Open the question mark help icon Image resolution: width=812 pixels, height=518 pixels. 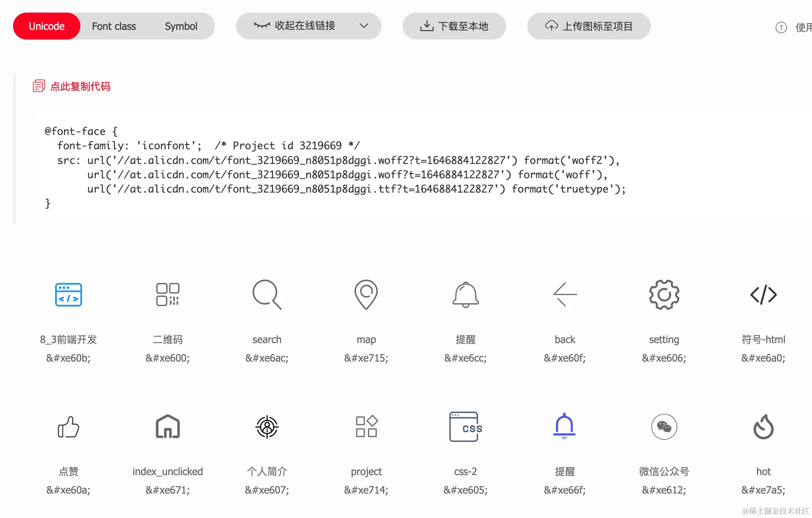[x=781, y=27]
